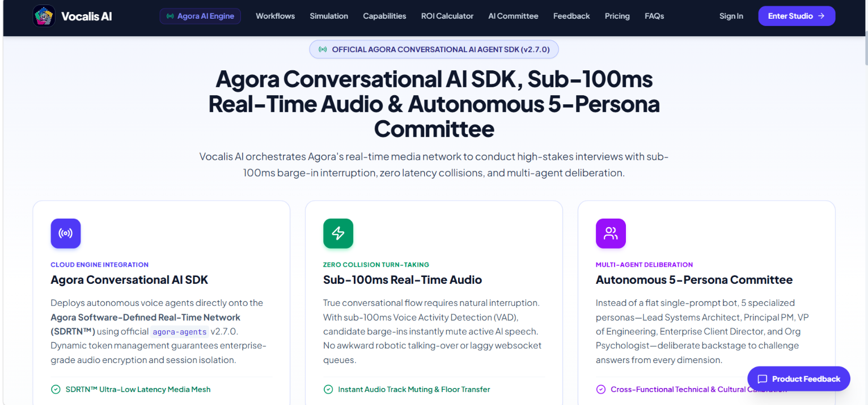Click the Sub-100ms Real-Time Audio card title

[403, 280]
